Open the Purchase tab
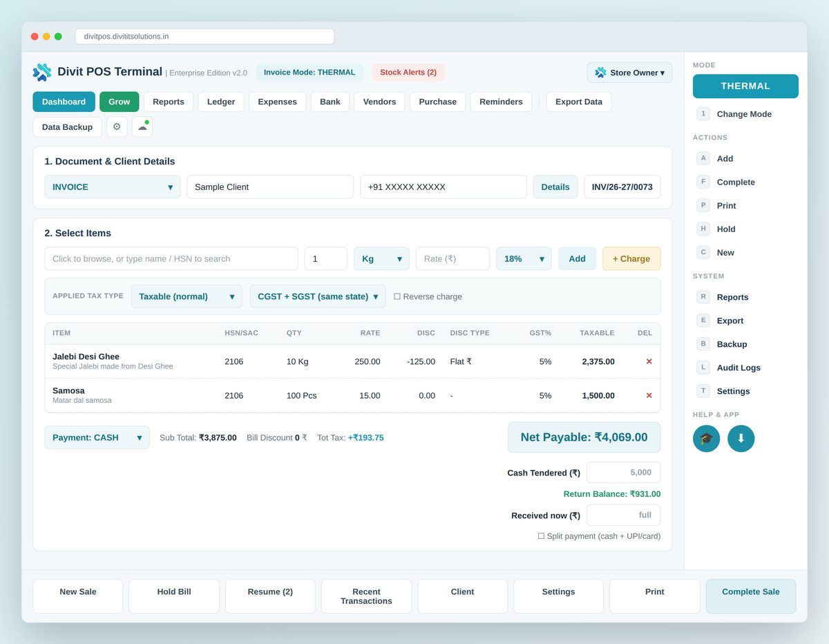 [437, 102]
